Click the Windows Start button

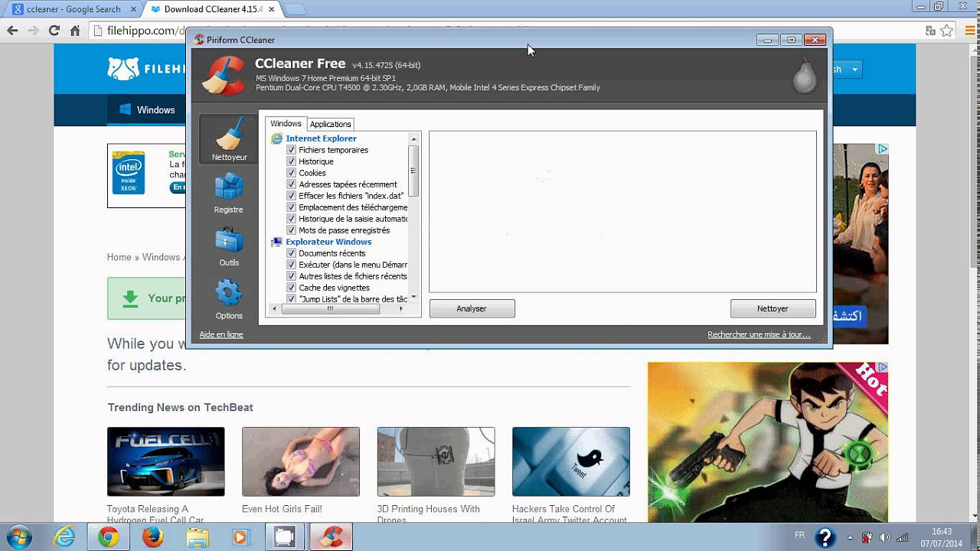point(18,536)
